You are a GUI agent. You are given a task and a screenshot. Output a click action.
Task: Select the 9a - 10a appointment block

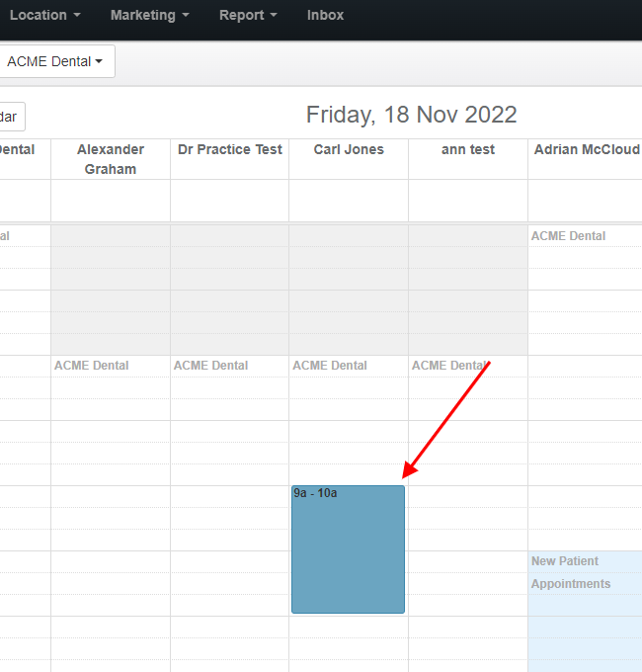point(348,549)
